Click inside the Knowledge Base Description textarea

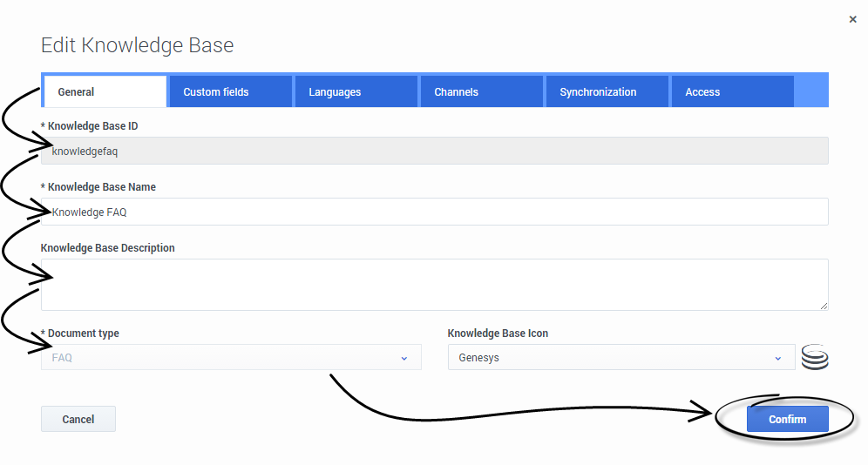pyautogui.click(x=434, y=284)
